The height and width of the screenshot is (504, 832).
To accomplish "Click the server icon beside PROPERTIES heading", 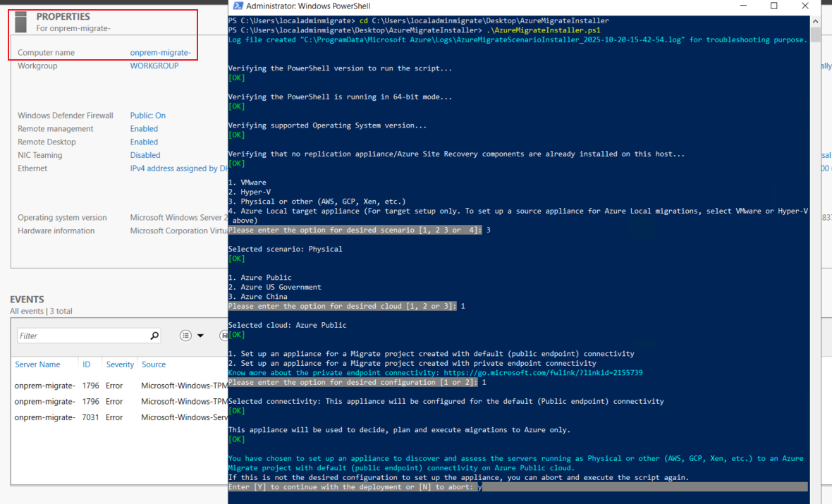I will click(22, 21).
